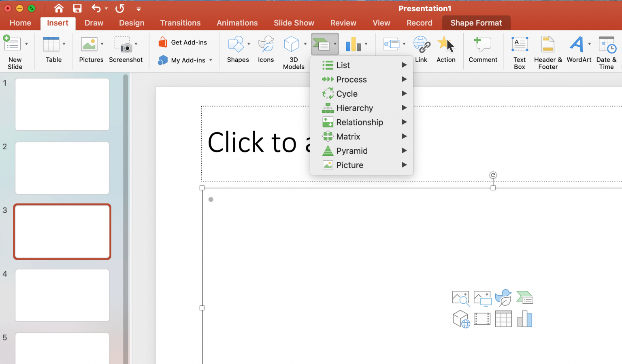Insert an Action from the ribbon
The width and height of the screenshot is (622, 364).
click(x=446, y=49)
